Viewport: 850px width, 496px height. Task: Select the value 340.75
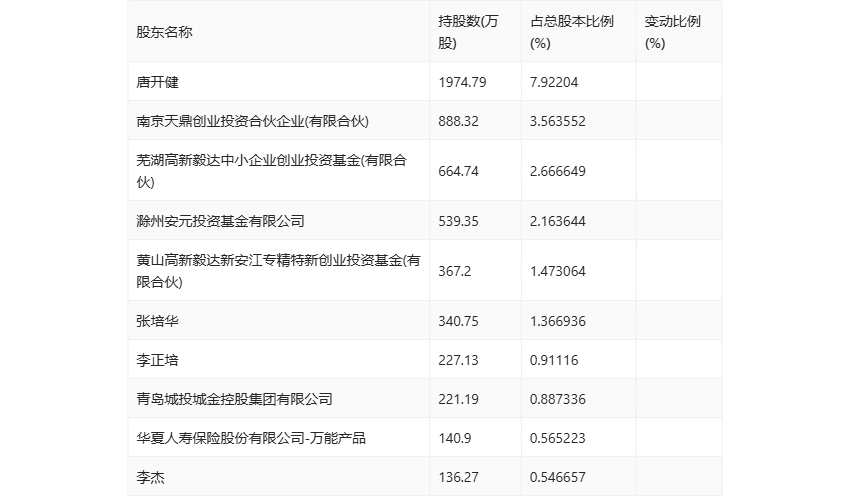point(459,321)
